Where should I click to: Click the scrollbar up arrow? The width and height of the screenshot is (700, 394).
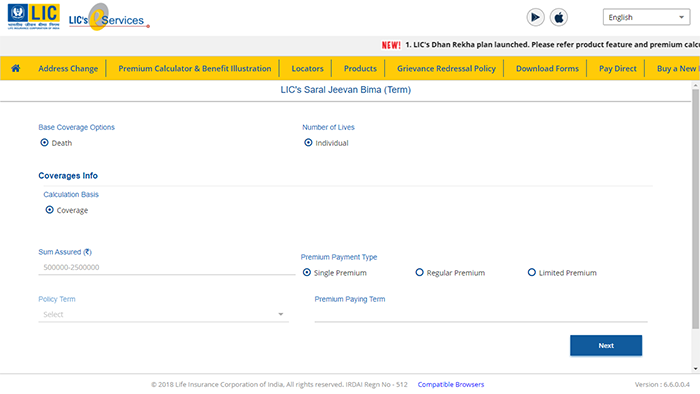click(695, 85)
